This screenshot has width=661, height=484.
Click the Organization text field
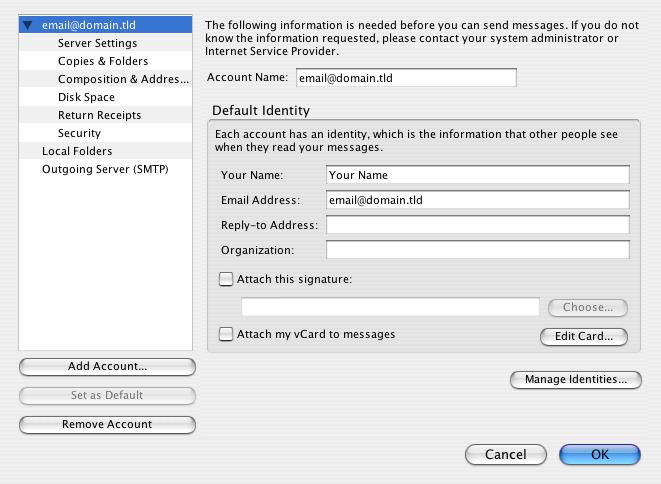tap(478, 250)
